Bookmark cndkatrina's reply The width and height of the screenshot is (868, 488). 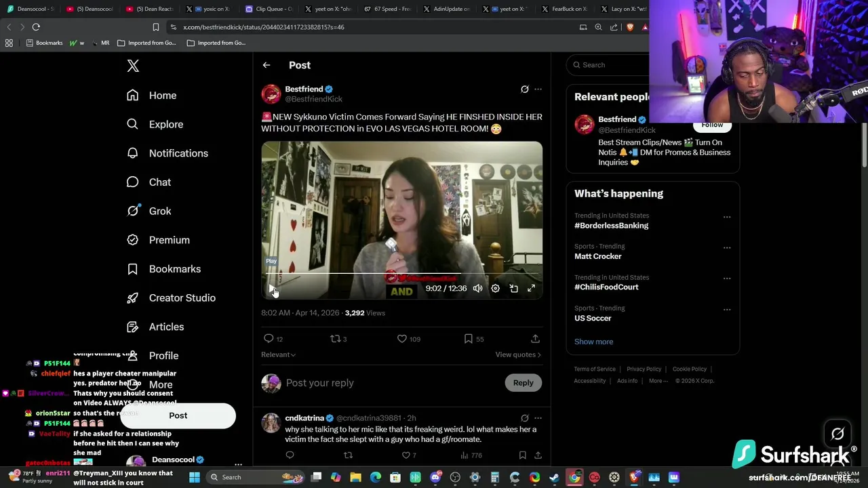(x=522, y=455)
